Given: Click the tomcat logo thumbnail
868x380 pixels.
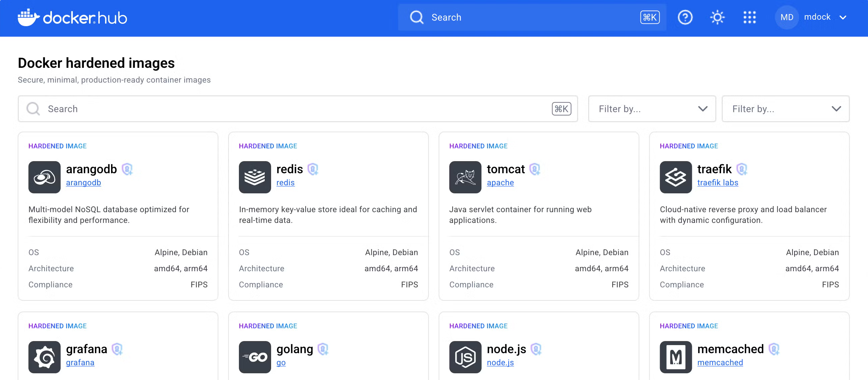Looking at the screenshot, I should [x=465, y=177].
